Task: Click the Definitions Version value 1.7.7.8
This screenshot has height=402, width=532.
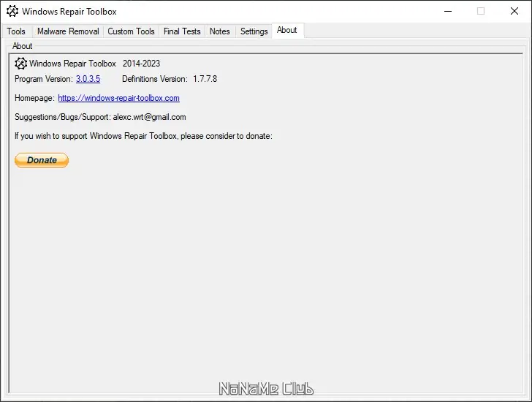Action: 205,79
